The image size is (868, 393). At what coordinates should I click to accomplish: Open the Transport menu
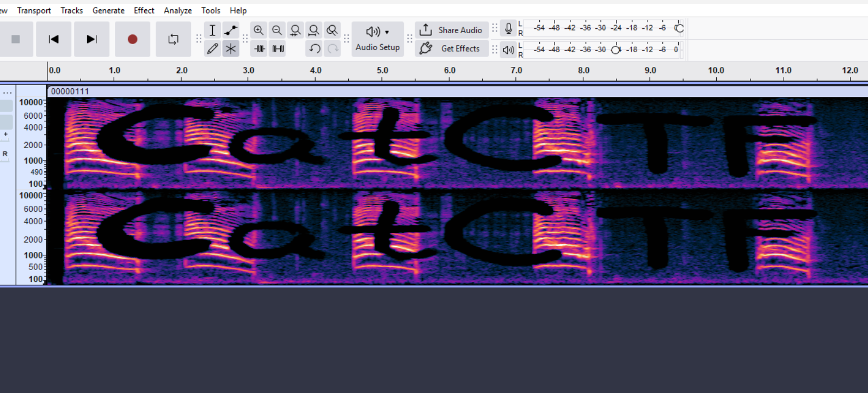(x=34, y=10)
